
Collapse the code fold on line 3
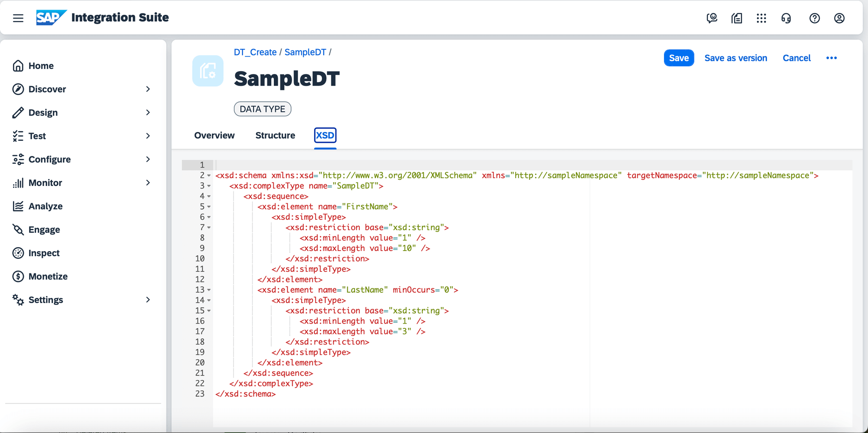coord(209,186)
